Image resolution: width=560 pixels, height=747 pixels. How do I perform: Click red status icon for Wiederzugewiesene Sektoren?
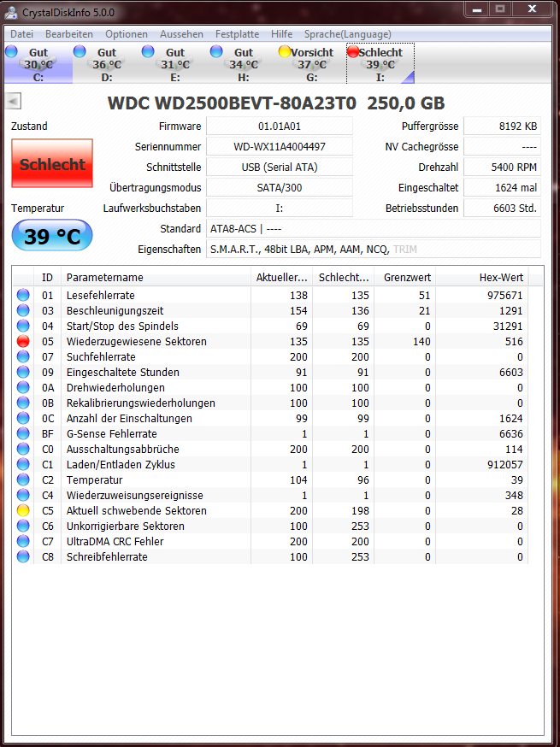pyautogui.click(x=23, y=342)
